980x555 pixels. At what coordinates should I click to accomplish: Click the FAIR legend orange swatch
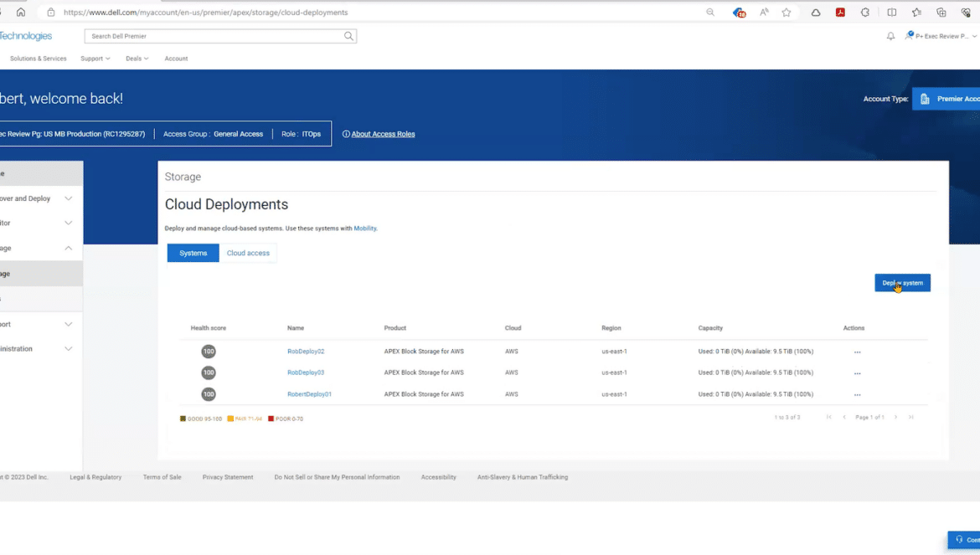230,419
